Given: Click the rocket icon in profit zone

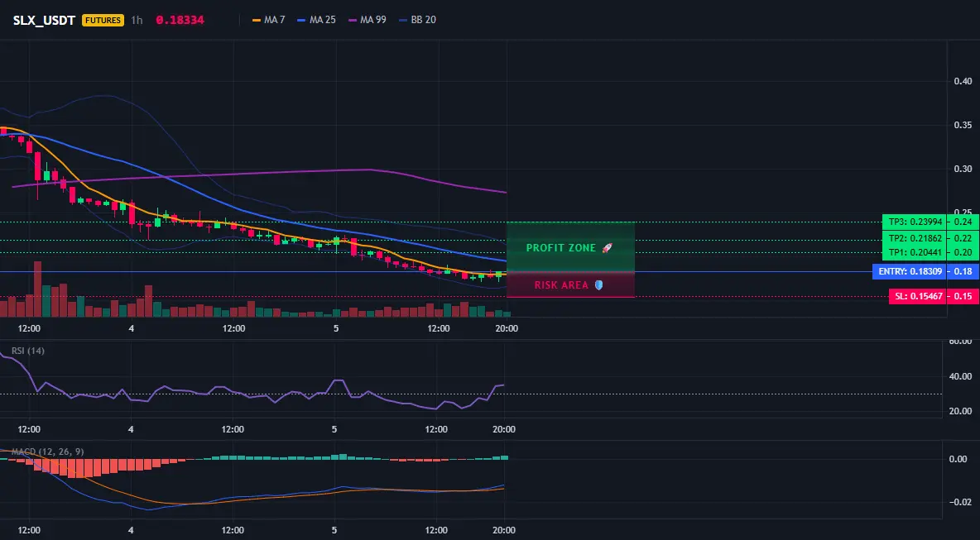Looking at the screenshot, I should point(607,248).
